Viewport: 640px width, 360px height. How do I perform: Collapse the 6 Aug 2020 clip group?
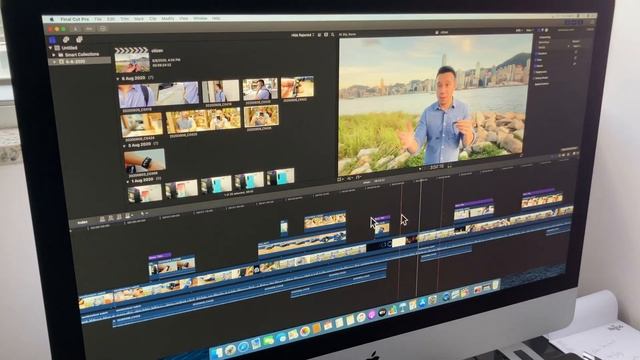(x=118, y=78)
